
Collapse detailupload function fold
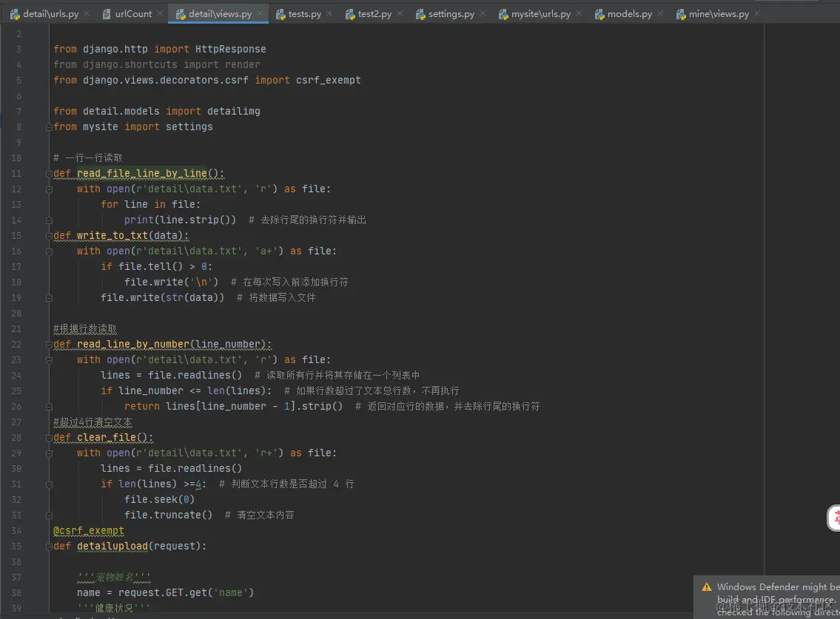[x=49, y=547]
